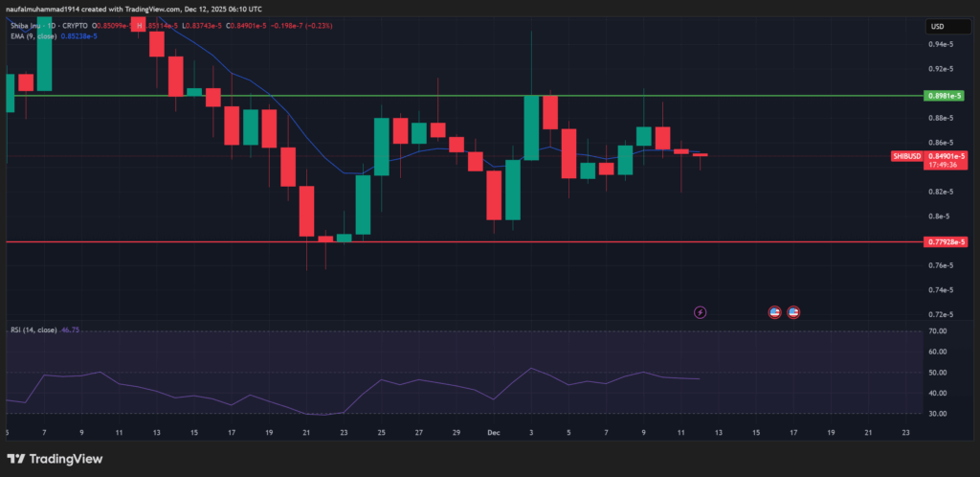The height and width of the screenshot is (477, 980).
Task: Click the Dec label on the time axis
Action: (x=493, y=432)
